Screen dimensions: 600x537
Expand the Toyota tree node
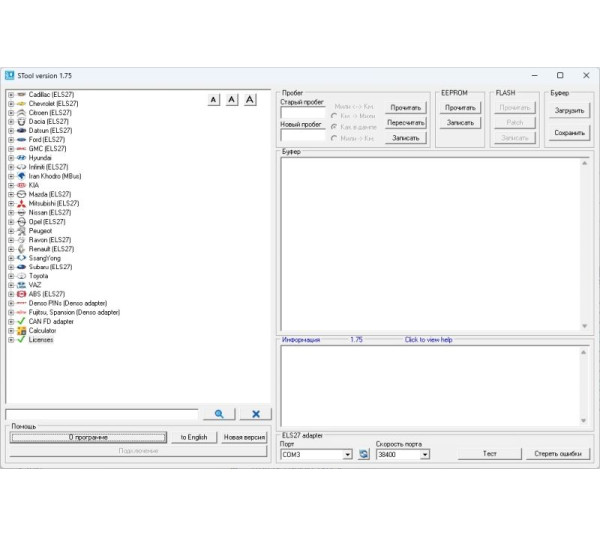(x=10, y=275)
